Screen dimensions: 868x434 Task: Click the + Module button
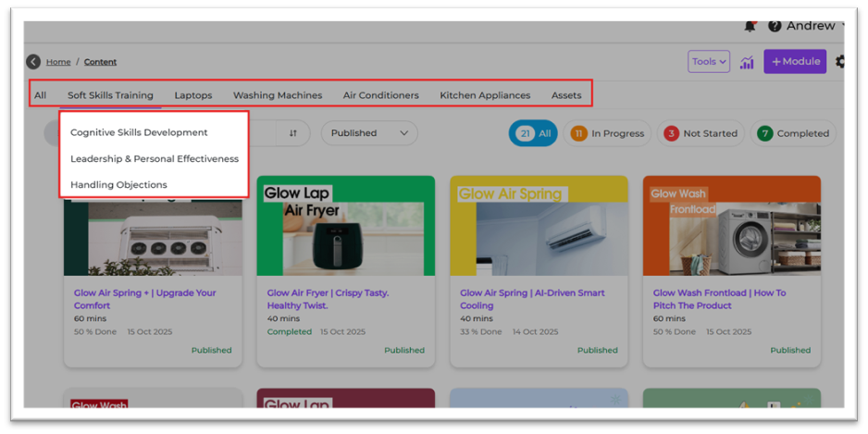click(795, 62)
